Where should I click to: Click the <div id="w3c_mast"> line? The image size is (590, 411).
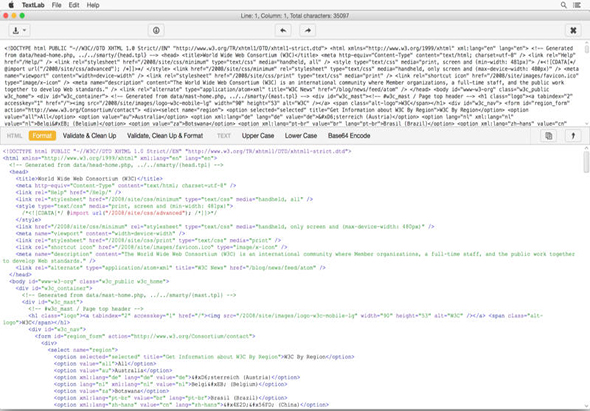pyautogui.click(x=52, y=302)
